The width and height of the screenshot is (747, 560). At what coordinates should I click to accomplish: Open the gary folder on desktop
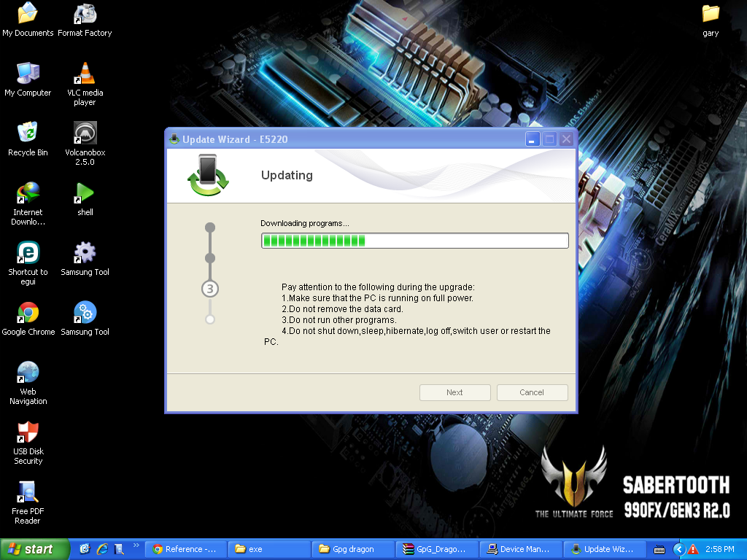click(711, 14)
